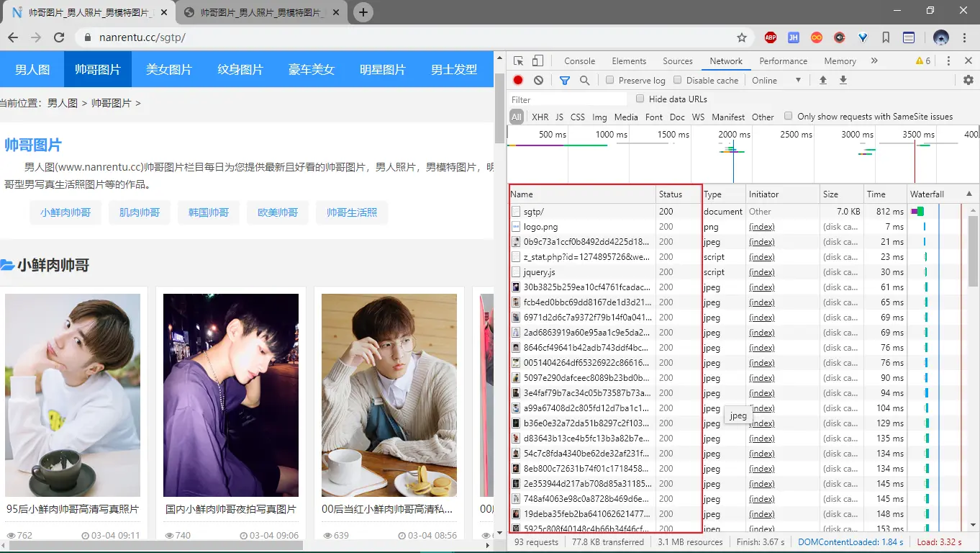Click the page's vertical scrollbar thumb
The image size is (980, 553).
coord(499,108)
